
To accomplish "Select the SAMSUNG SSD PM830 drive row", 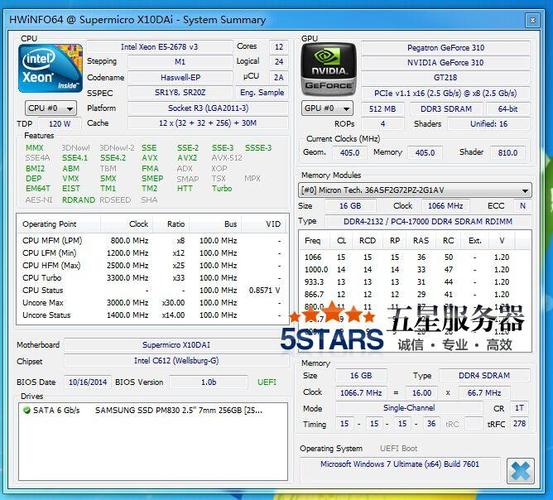I will point(153,410).
